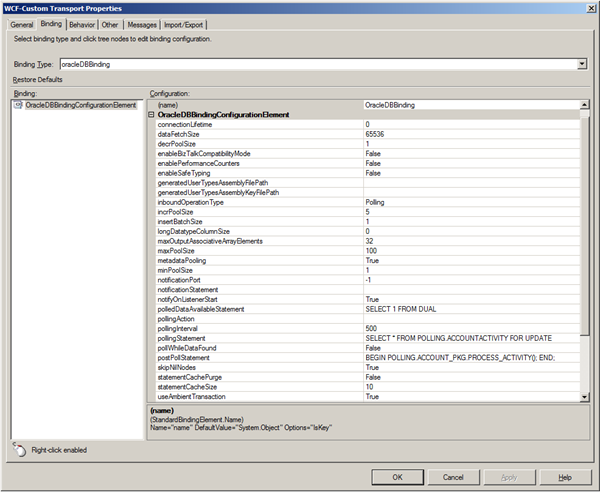The width and height of the screenshot is (600, 492).
Task: Select the decrPoolSize property
Action: point(368,144)
